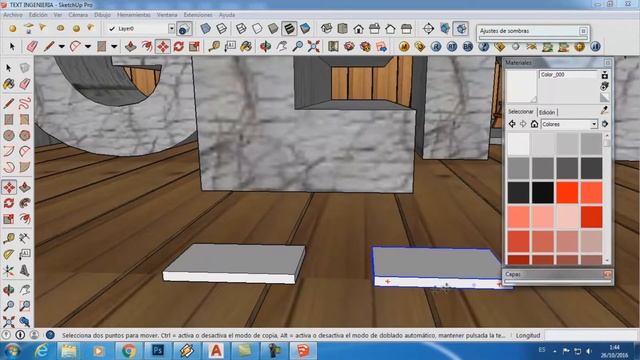Screen dimensions: 640x360
Task: Select the Orbit tool in the top toolbar
Action: point(265,47)
